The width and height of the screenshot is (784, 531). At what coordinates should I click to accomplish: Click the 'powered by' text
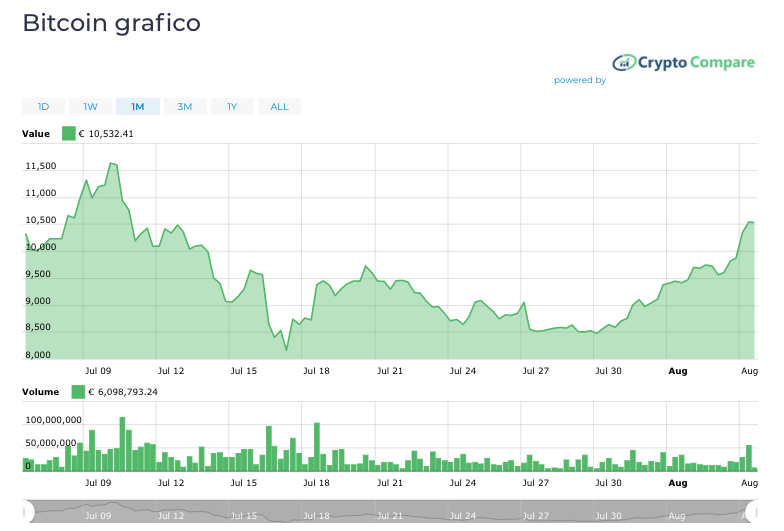point(580,80)
